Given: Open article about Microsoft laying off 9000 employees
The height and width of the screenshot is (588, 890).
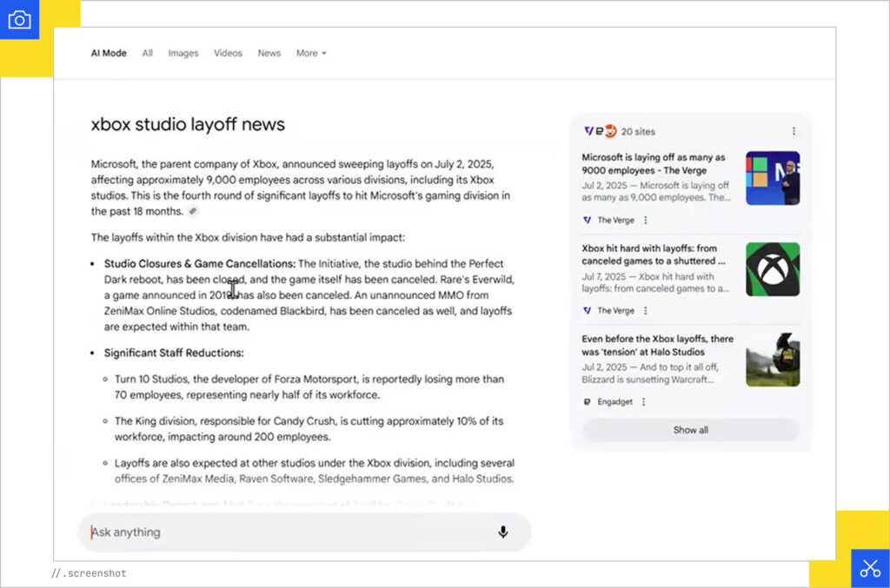Looking at the screenshot, I should (654, 163).
